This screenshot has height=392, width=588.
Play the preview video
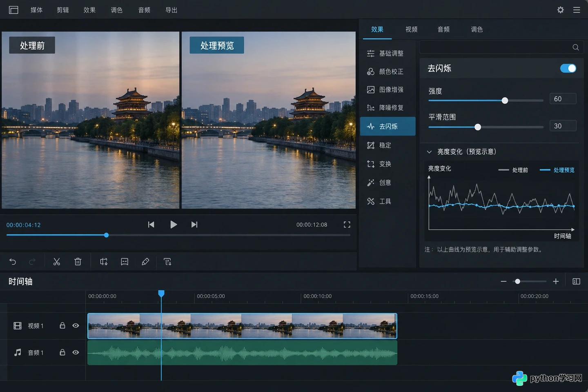(x=174, y=225)
